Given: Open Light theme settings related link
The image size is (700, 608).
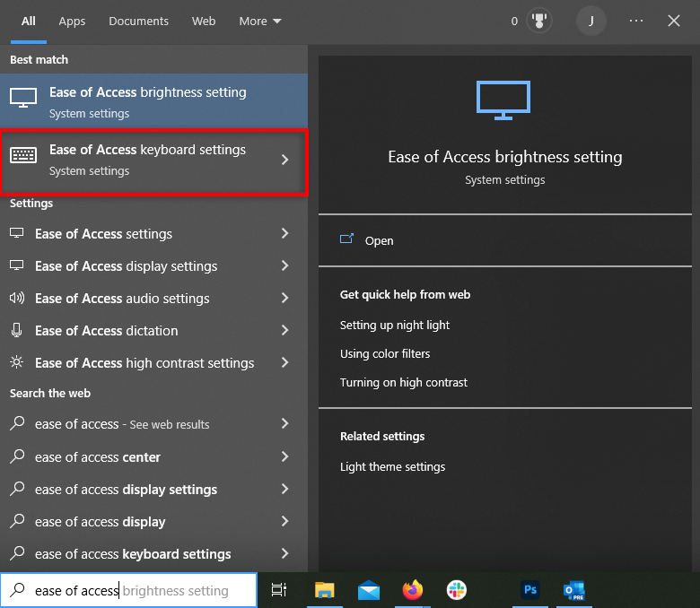Looking at the screenshot, I should (x=392, y=466).
